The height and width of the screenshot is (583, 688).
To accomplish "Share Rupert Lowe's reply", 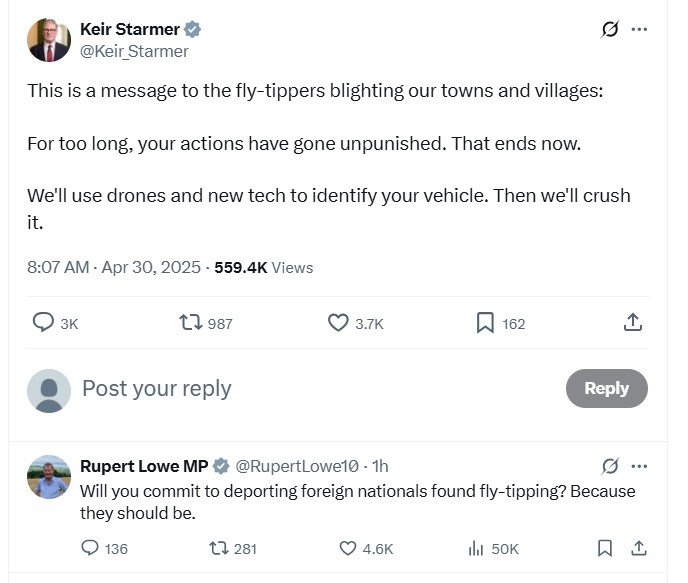I will pyautogui.click(x=638, y=548).
